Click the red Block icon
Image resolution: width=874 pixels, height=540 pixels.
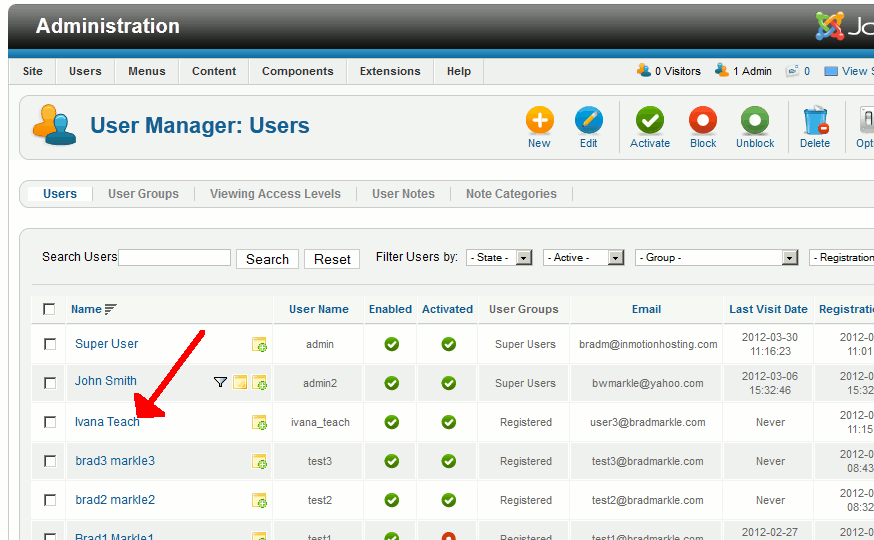[x=703, y=123]
